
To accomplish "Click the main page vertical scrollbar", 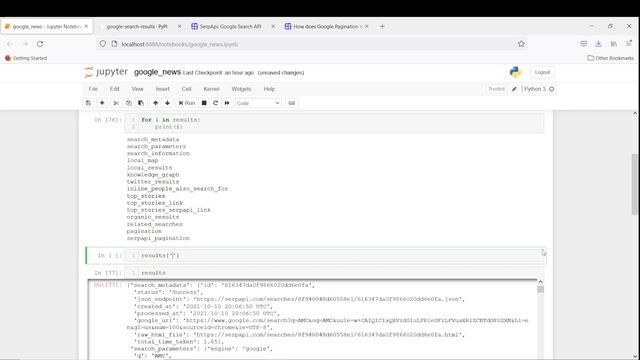I will 635,184.
